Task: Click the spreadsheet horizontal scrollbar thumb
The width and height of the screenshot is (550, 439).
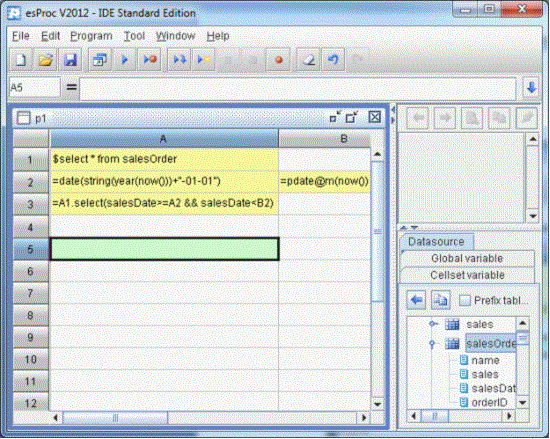Action: [x=115, y=418]
